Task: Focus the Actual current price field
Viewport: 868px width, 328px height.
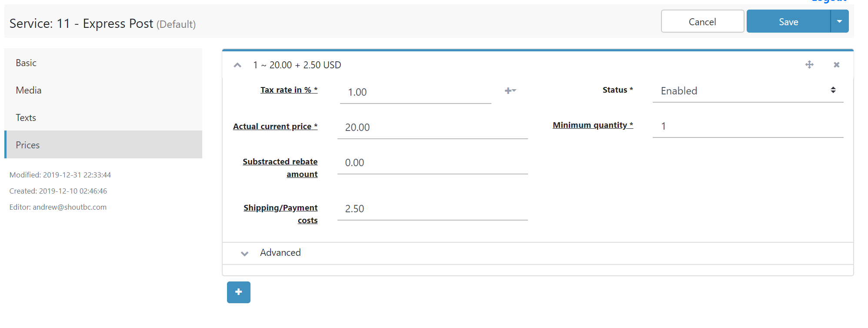Action: 433,127
